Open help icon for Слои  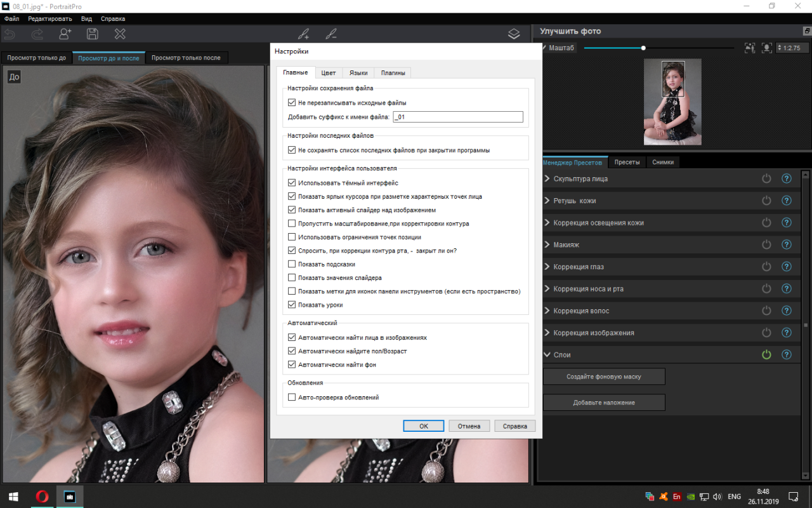click(787, 355)
